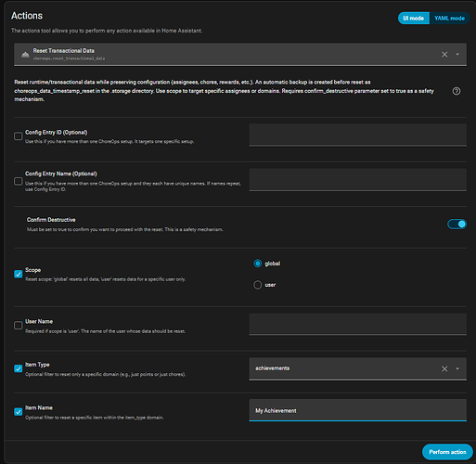Clear the selected Reset Transactional Data action
The height and width of the screenshot is (464, 476).
pyautogui.click(x=444, y=55)
